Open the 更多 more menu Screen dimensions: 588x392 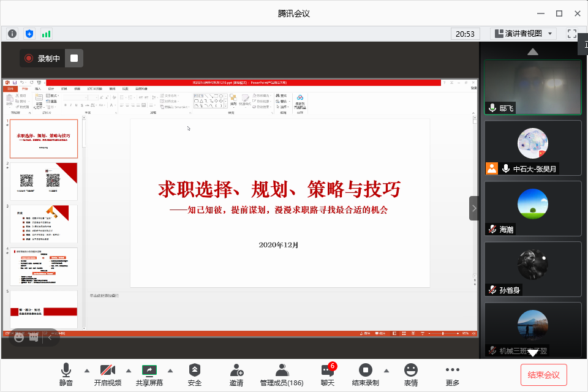click(x=453, y=374)
